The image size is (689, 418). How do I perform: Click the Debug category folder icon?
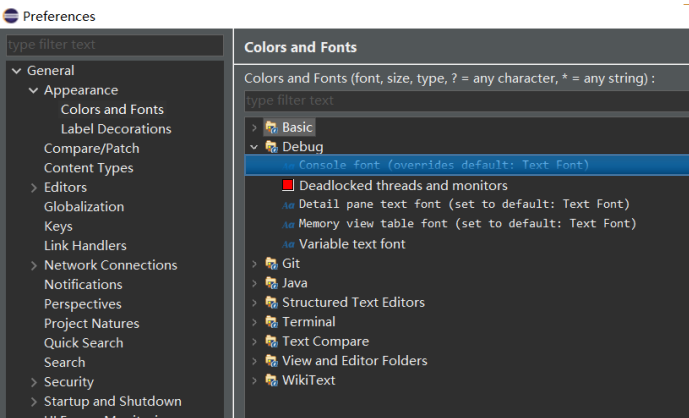coord(271,147)
